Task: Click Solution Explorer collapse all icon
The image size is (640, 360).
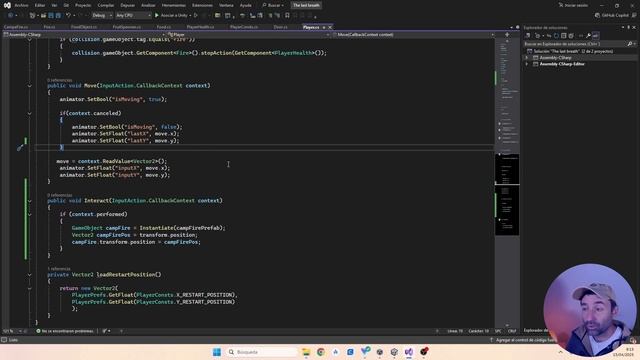Action: click(x=563, y=36)
